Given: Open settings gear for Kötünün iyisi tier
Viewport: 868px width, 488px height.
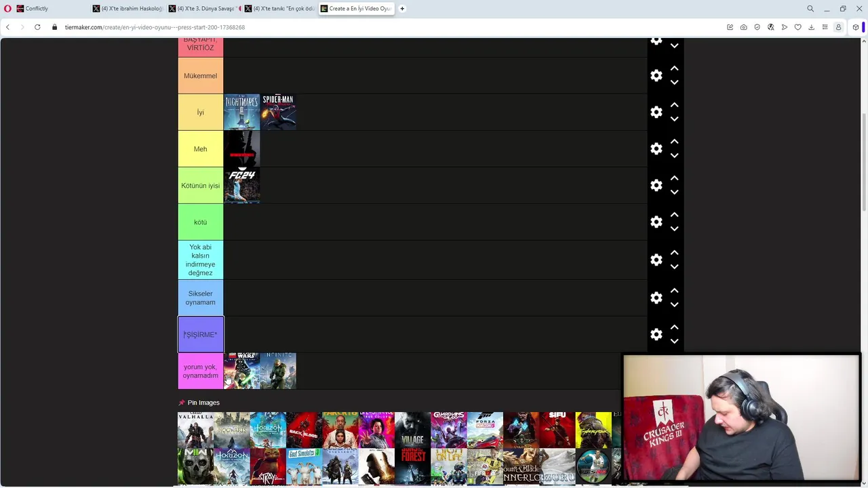Looking at the screenshot, I should click(656, 186).
